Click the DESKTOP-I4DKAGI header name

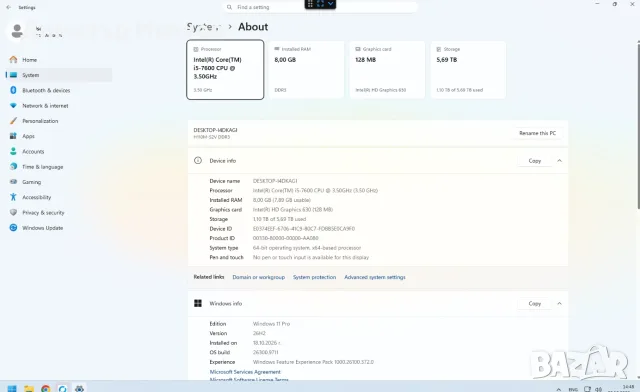pyautogui.click(x=215, y=130)
